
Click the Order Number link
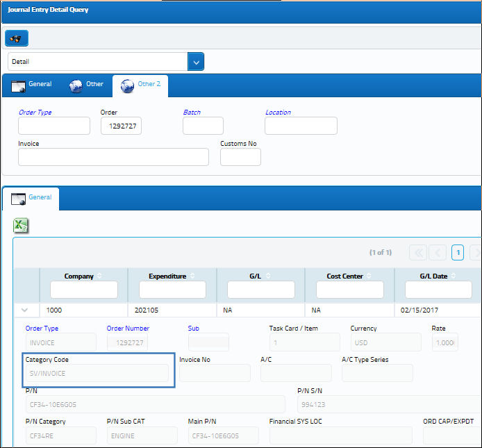pyautogui.click(x=128, y=329)
